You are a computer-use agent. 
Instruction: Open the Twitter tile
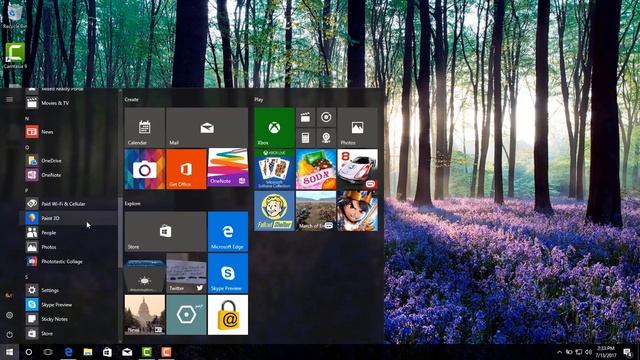point(186,273)
